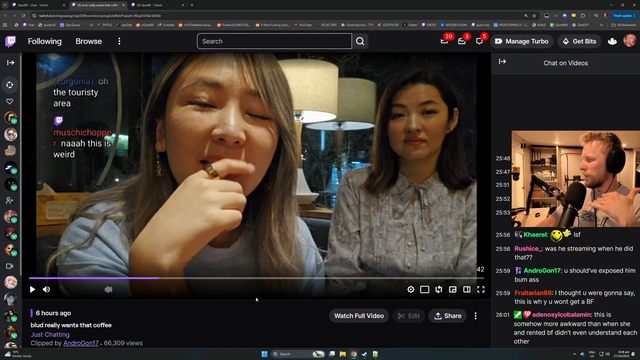Open the player settings gear
This screenshot has height=360, width=640.
(x=411, y=289)
